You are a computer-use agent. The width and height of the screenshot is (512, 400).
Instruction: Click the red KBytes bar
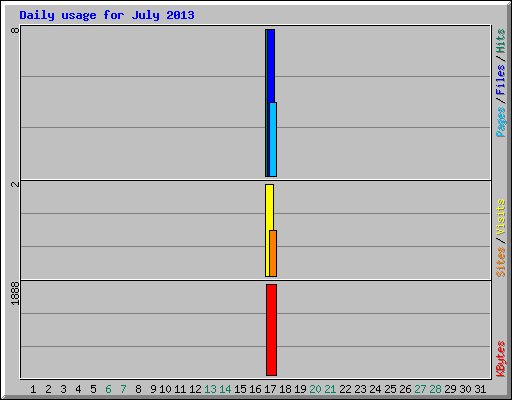point(271,330)
